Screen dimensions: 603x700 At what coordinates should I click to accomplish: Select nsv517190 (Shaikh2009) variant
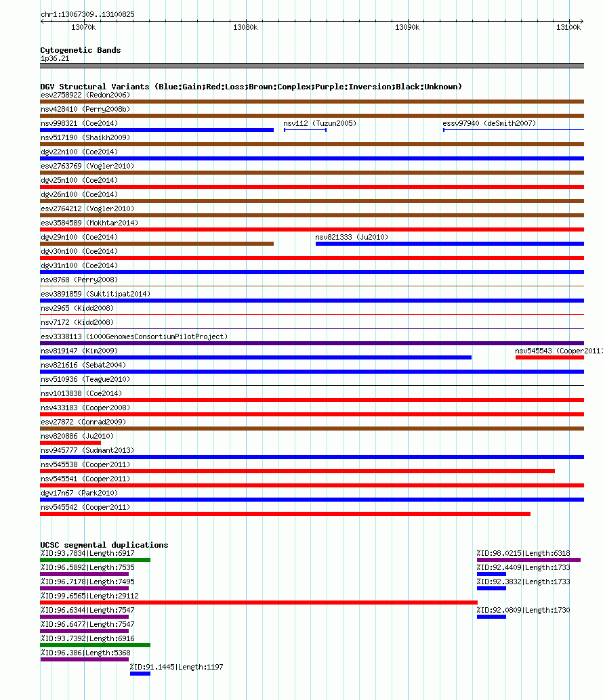click(x=85, y=138)
